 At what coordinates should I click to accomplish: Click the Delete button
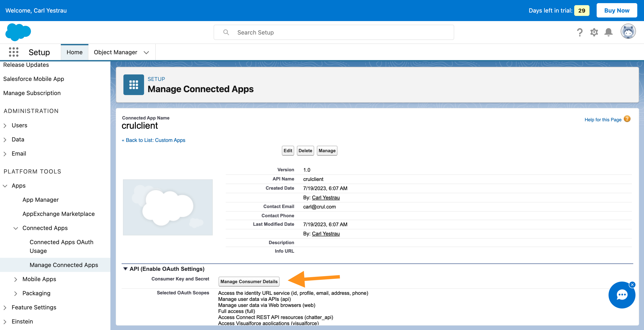pyautogui.click(x=305, y=150)
